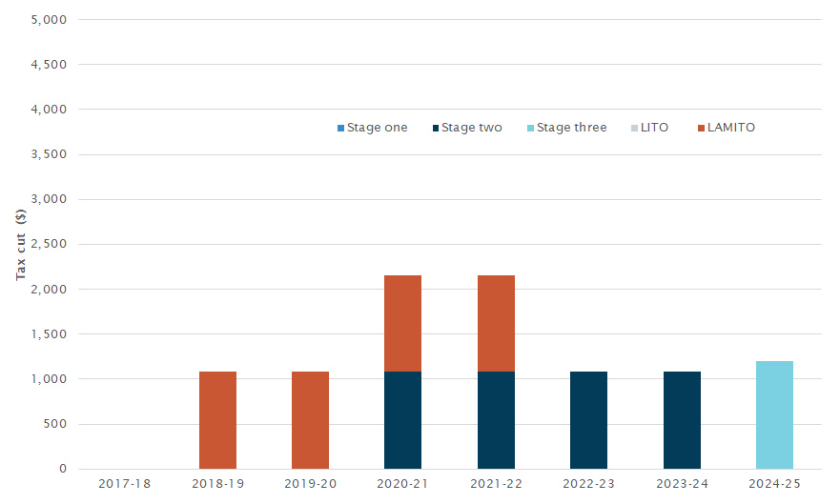Screen dimensions: 840x504
Task: Click the 2022-23 Stage two bar
Action: click(x=588, y=420)
